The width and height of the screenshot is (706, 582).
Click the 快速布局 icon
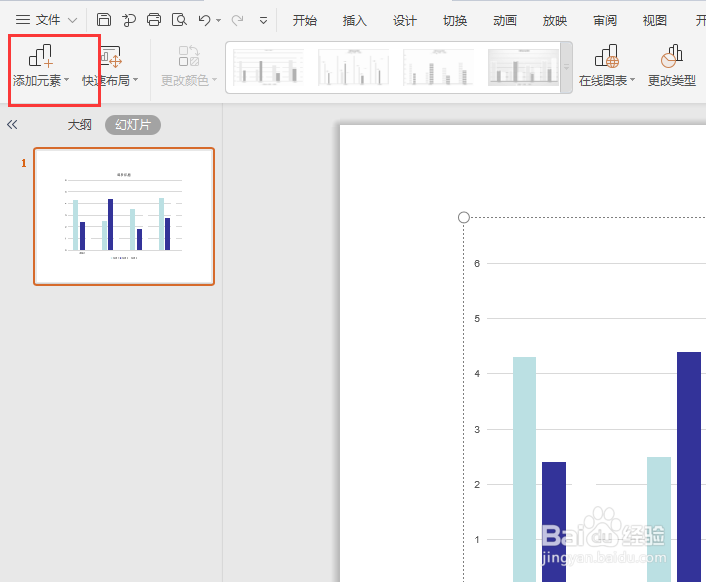click(x=111, y=56)
